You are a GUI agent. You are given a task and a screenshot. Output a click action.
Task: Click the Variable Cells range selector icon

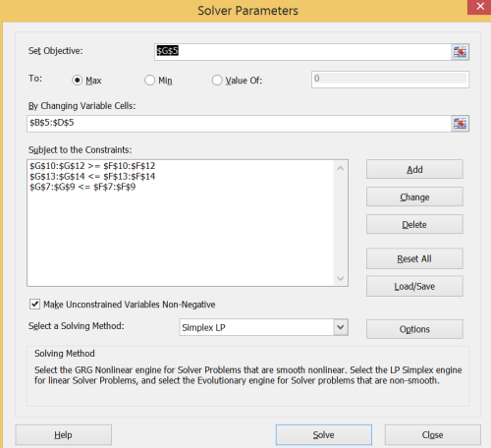click(x=460, y=124)
